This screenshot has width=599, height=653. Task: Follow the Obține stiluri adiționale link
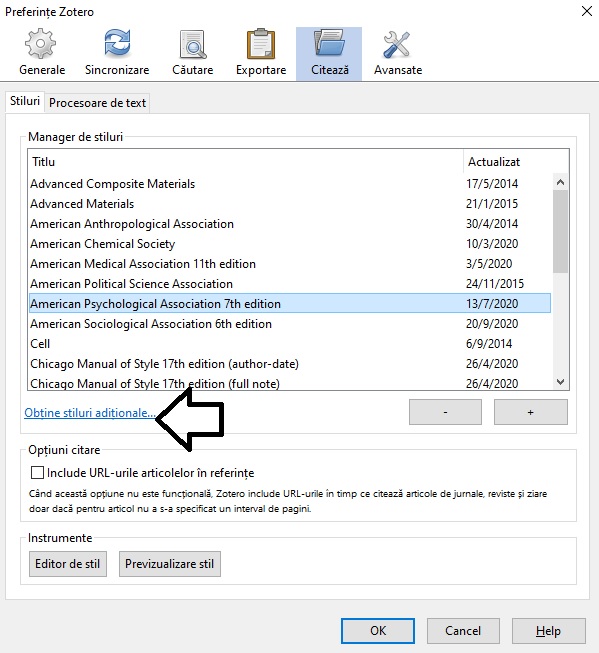coord(90,413)
